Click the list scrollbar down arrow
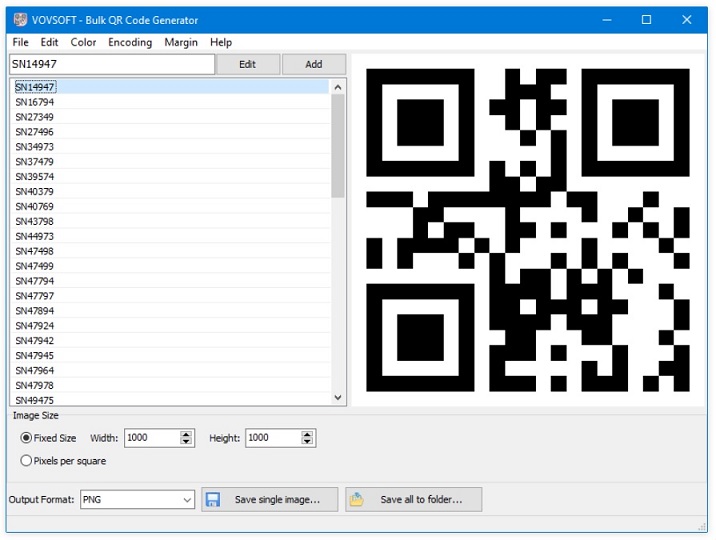 [337, 398]
